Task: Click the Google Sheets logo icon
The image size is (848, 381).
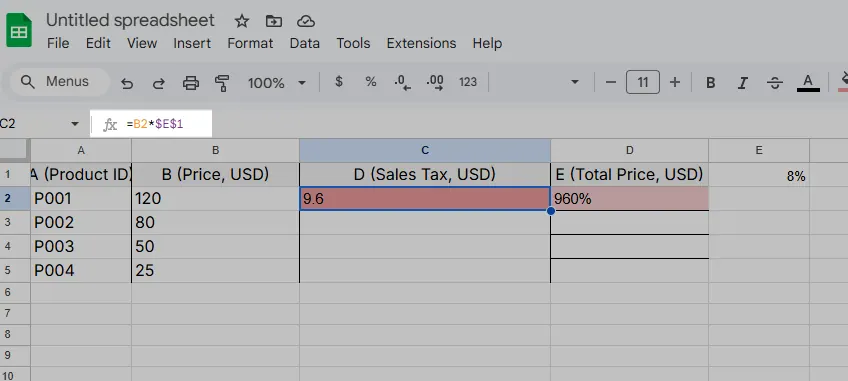Action: coord(19,30)
